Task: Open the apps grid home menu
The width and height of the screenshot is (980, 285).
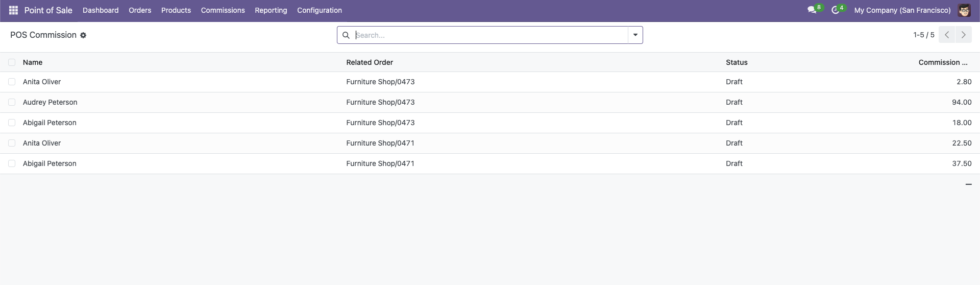Action: pos(14,10)
